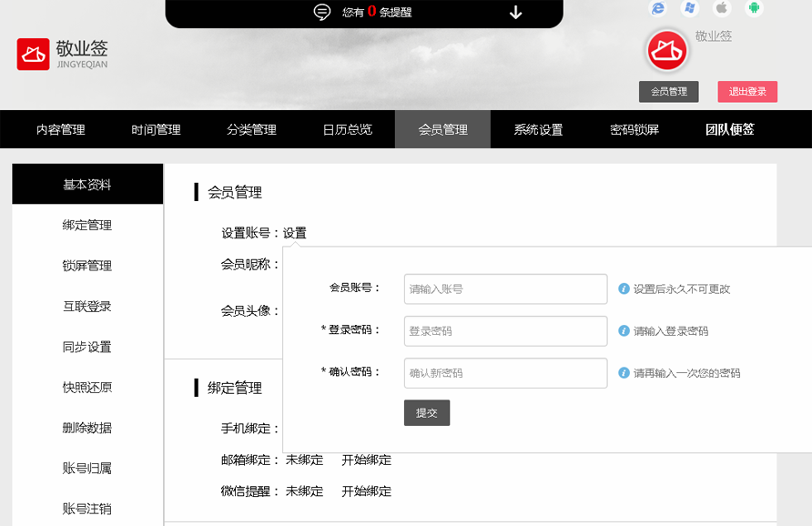This screenshot has height=526, width=812.
Task: Click into the 确认密码 input field
Action: (x=505, y=373)
